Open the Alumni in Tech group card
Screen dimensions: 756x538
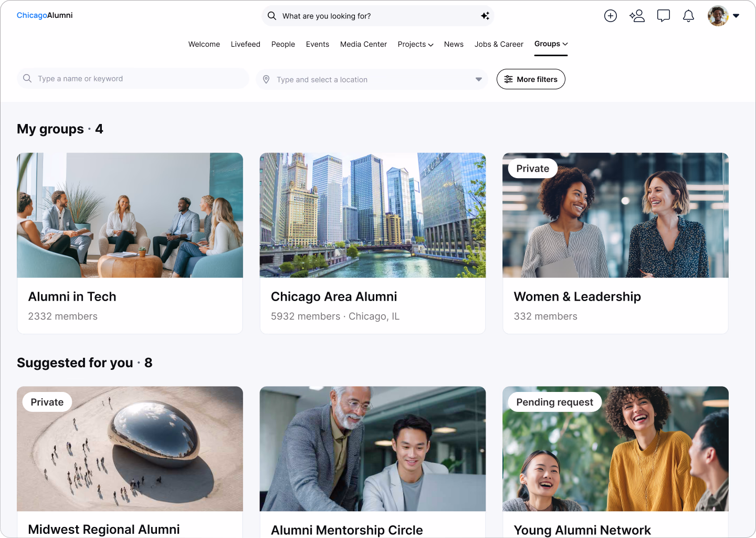pyautogui.click(x=130, y=243)
